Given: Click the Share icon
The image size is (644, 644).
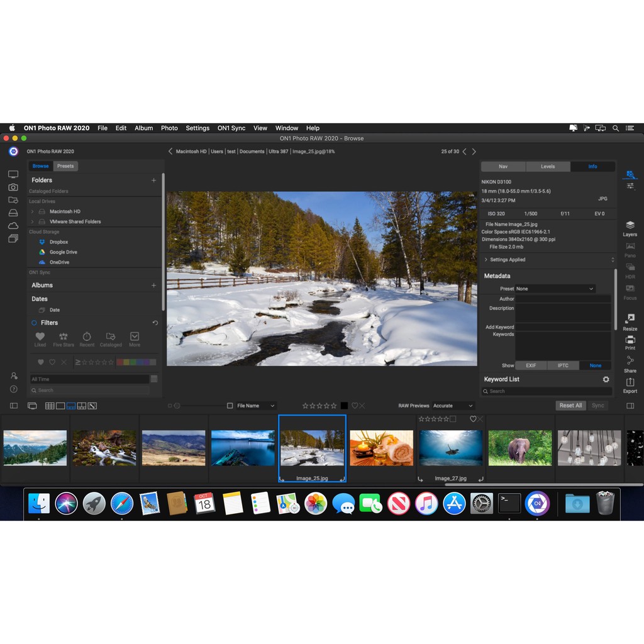Looking at the screenshot, I should pyautogui.click(x=630, y=361).
